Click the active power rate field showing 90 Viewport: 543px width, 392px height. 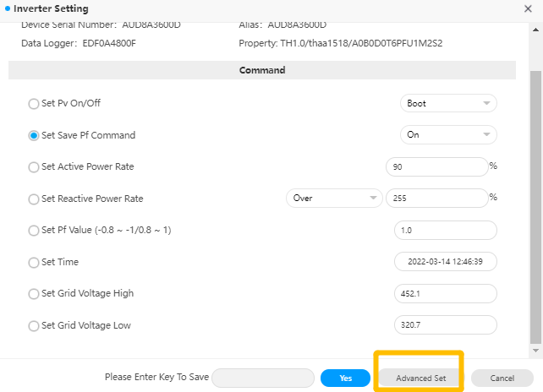click(x=437, y=166)
